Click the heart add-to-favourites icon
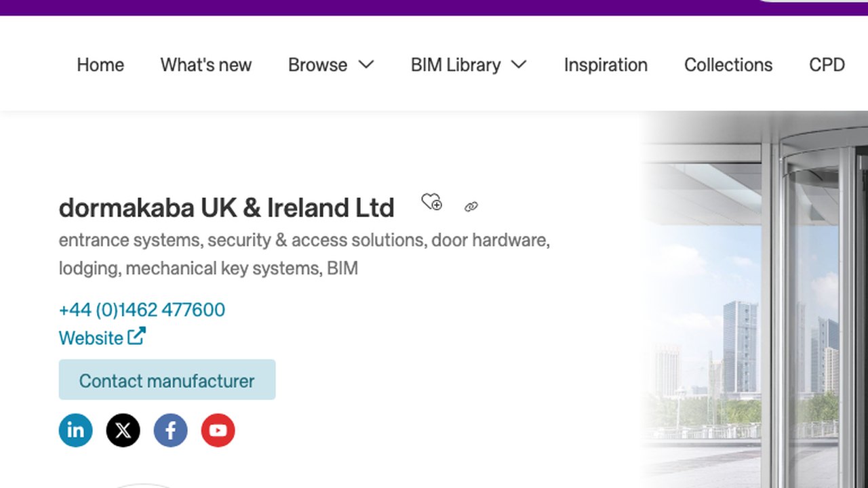Image resolution: width=868 pixels, height=488 pixels. coord(431,202)
